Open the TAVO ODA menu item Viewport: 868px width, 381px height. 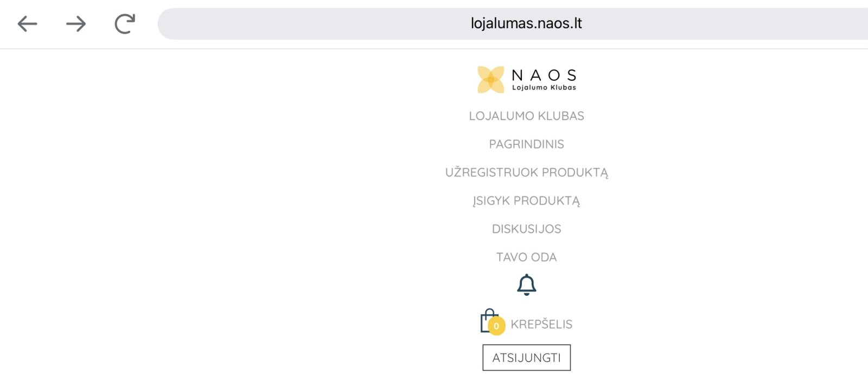click(x=526, y=257)
